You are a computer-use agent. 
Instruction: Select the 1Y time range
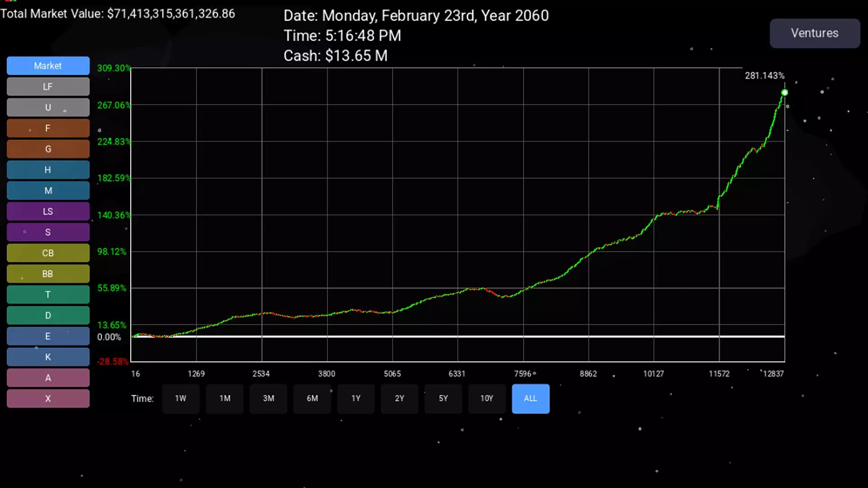tap(356, 399)
